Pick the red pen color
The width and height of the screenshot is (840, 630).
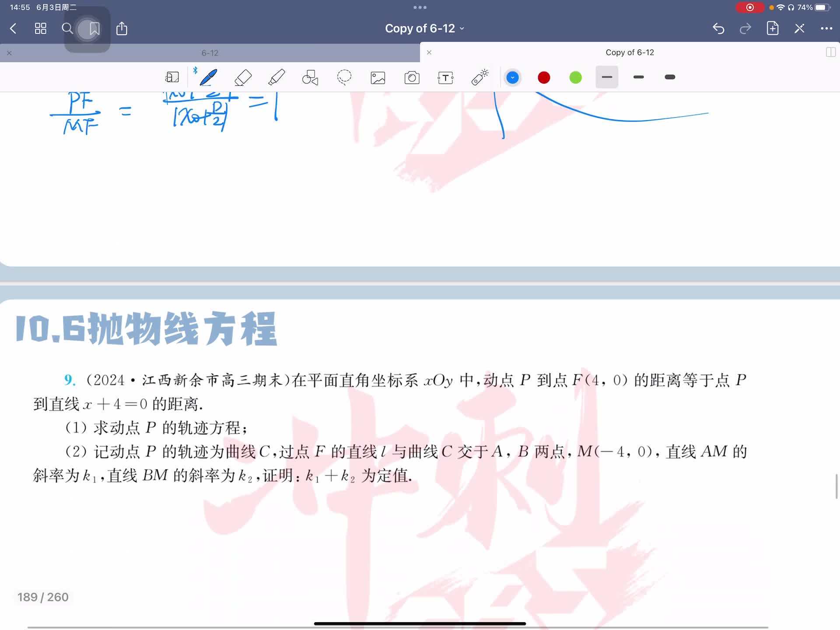544,78
